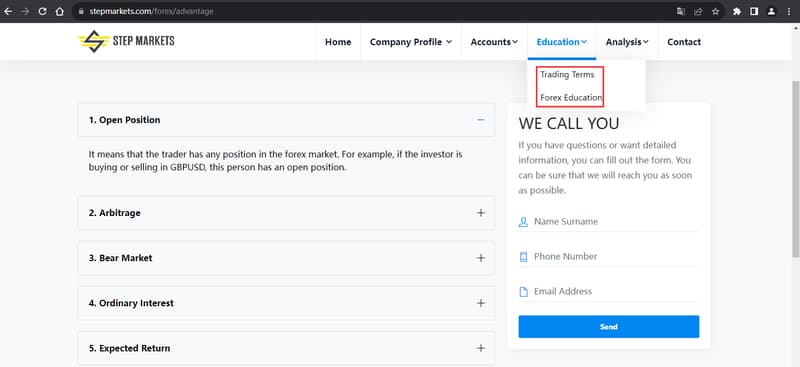Click the blue Send button
This screenshot has width=800, height=367.
pos(609,327)
